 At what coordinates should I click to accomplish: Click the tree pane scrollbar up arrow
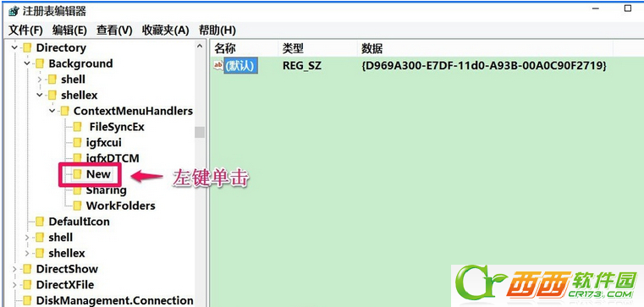click(x=200, y=46)
